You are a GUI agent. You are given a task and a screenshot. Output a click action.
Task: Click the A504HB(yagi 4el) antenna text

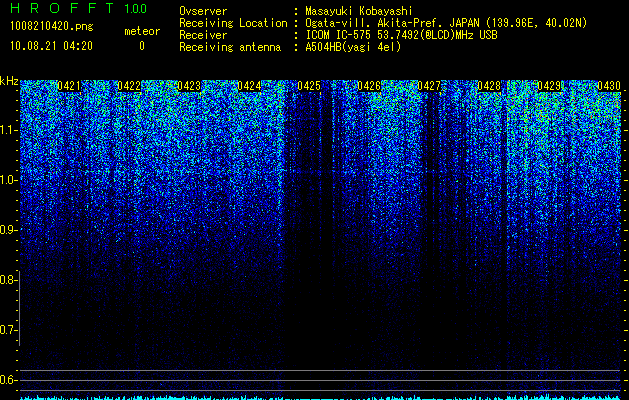pos(353,47)
